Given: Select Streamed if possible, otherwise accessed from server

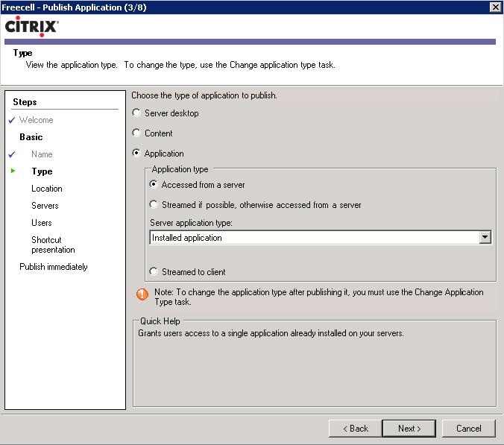Looking at the screenshot, I should pos(154,205).
